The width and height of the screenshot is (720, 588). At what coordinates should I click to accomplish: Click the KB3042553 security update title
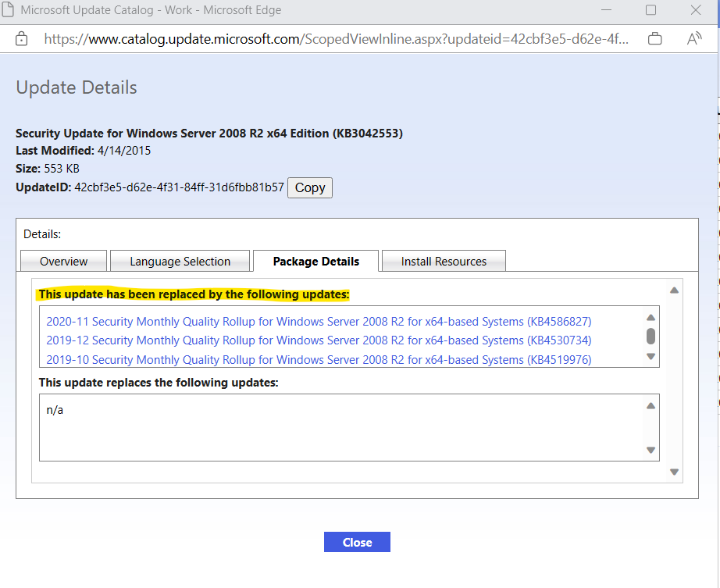pyautogui.click(x=209, y=133)
